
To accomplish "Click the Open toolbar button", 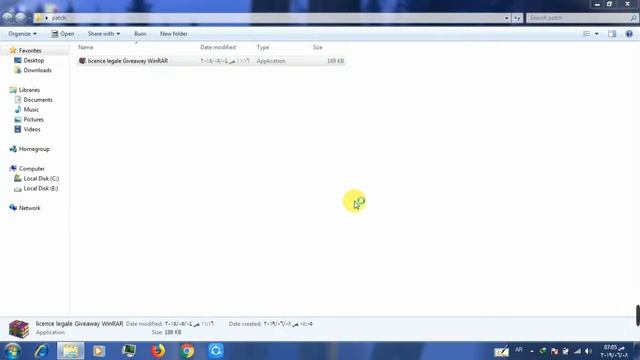I will 62,34.
